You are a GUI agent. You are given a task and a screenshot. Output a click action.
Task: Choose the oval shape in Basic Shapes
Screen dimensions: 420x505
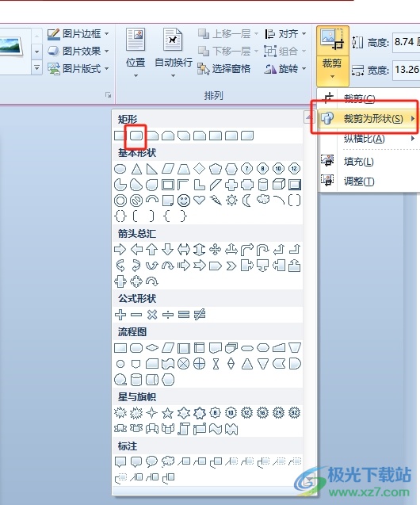(120, 168)
